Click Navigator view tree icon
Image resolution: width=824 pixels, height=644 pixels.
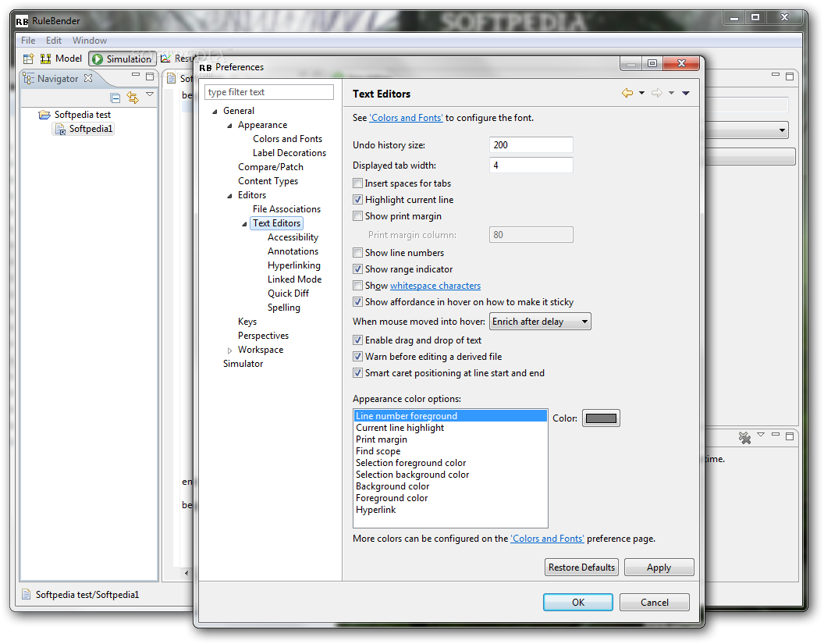coord(28,78)
